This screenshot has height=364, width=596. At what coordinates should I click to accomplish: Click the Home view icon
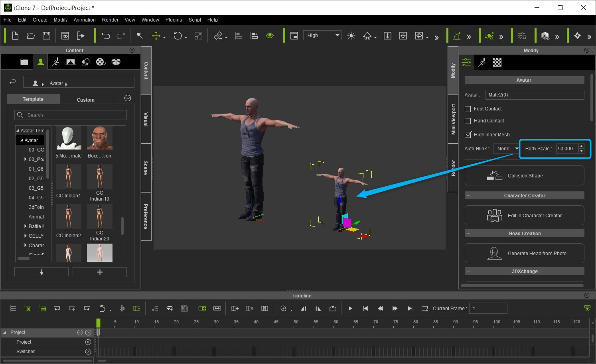[x=367, y=36]
